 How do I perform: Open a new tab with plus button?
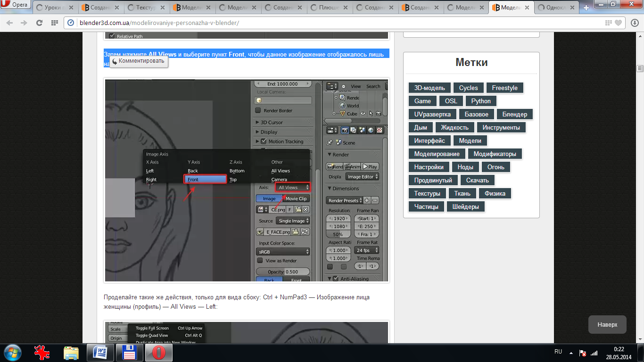click(586, 8)
